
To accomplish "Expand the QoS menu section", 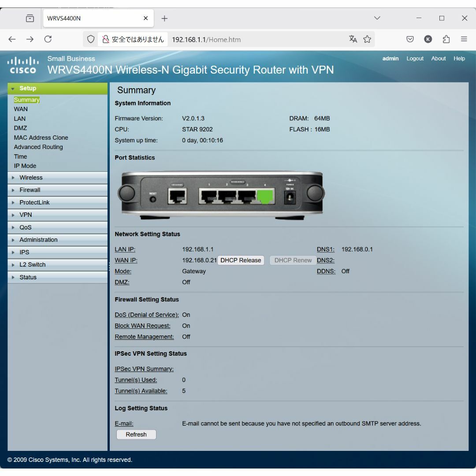I will [x=57, y=227].
